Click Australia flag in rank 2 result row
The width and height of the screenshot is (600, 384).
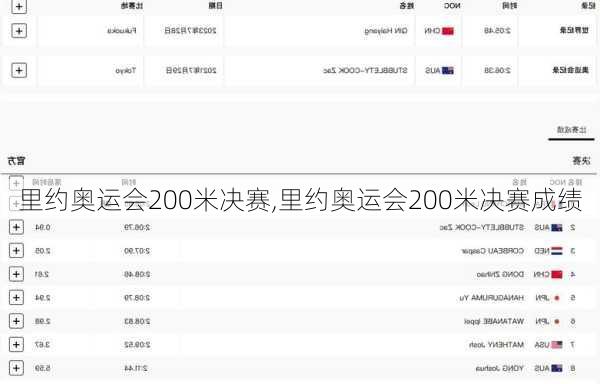coord(557,228)
